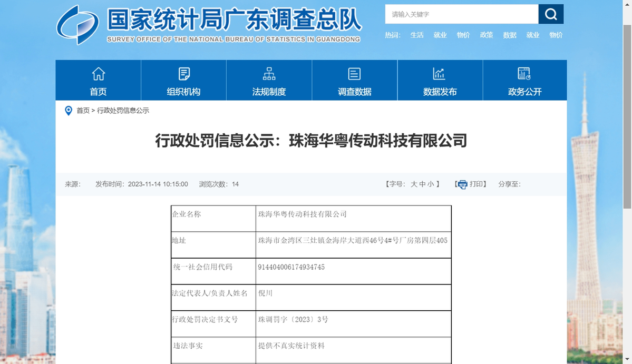The height and width of the screenshot is (364, 632).
Task: Click the 行政处罚信息公示 breadcrumb link
Action: coord(123,111)
